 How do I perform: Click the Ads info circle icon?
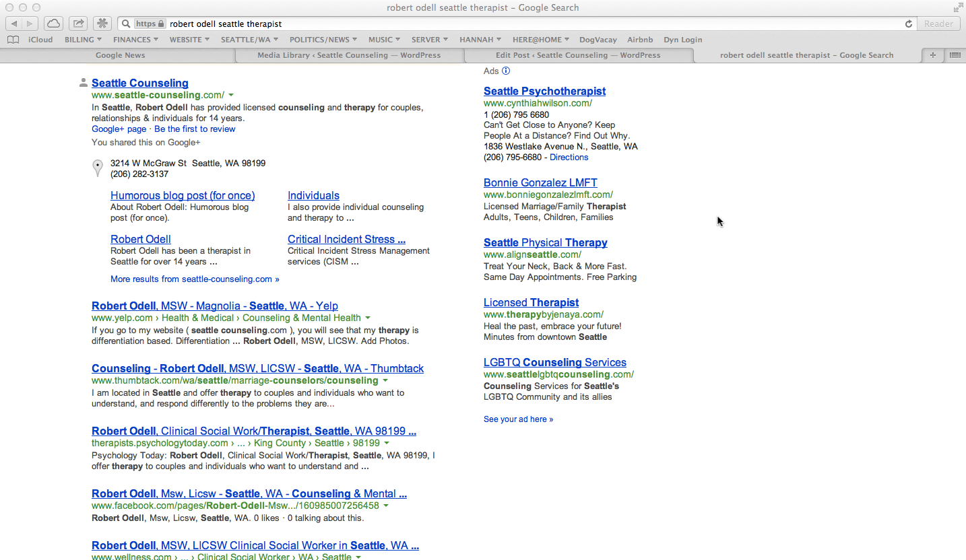pos(506,71)
